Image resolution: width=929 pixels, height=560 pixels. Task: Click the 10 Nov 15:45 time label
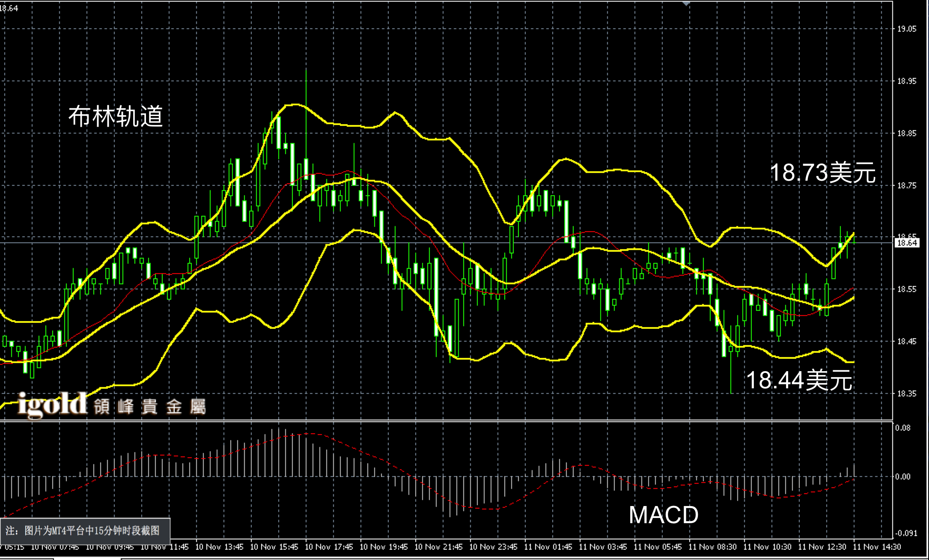(274, 547)
